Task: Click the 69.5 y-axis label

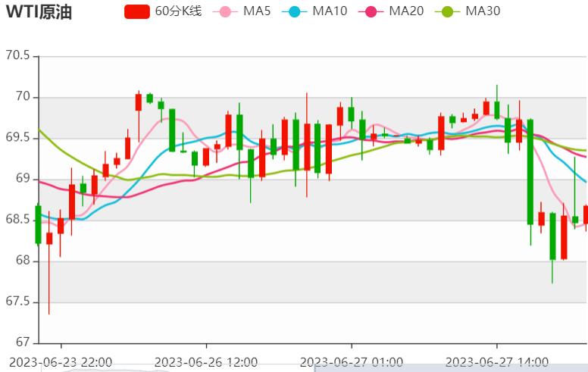Action: (x=17, y=137)
